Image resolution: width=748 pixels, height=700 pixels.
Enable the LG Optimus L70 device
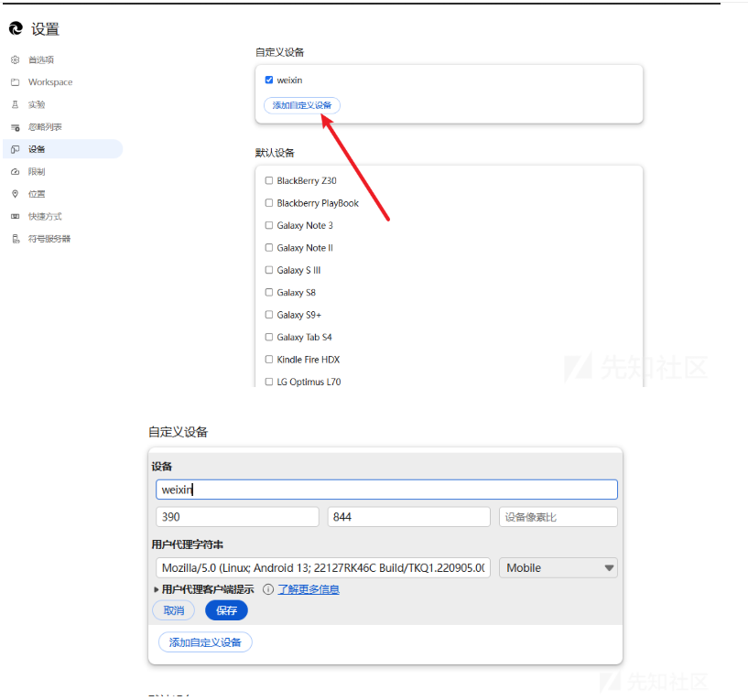click(x=269, y=382)
